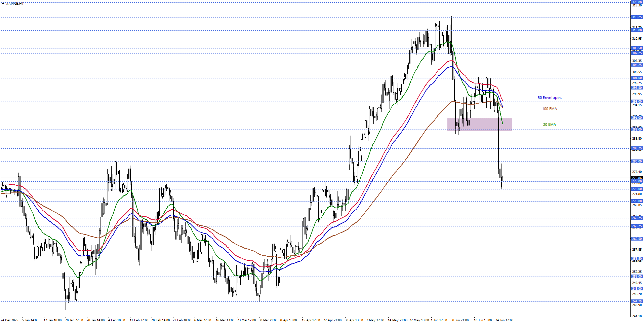Select the '20 EMA' text label
Screen dimensions: 644x324
550,125
